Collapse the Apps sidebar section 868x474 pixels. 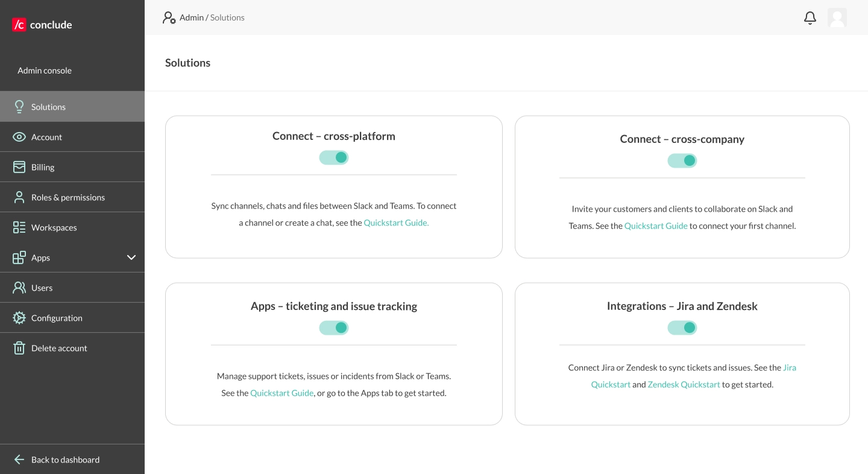131,258
